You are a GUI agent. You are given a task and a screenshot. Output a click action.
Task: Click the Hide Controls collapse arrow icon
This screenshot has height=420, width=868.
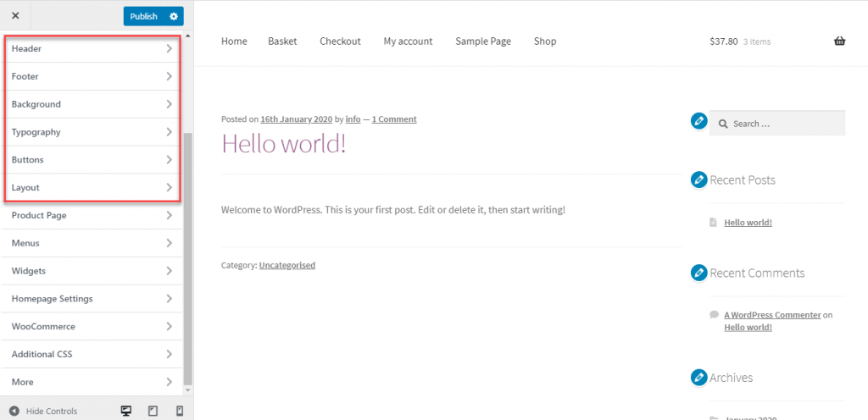tap(14, 412)
